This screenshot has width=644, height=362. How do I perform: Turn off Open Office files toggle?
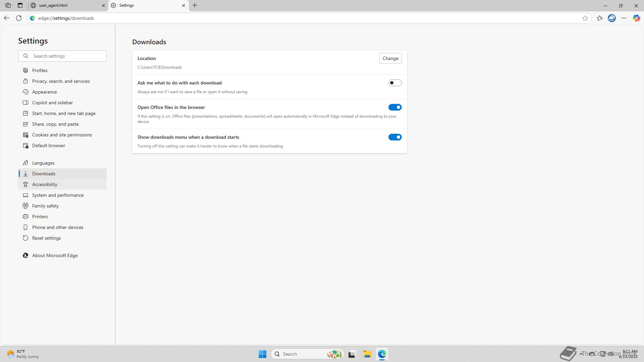click(395, 107)
